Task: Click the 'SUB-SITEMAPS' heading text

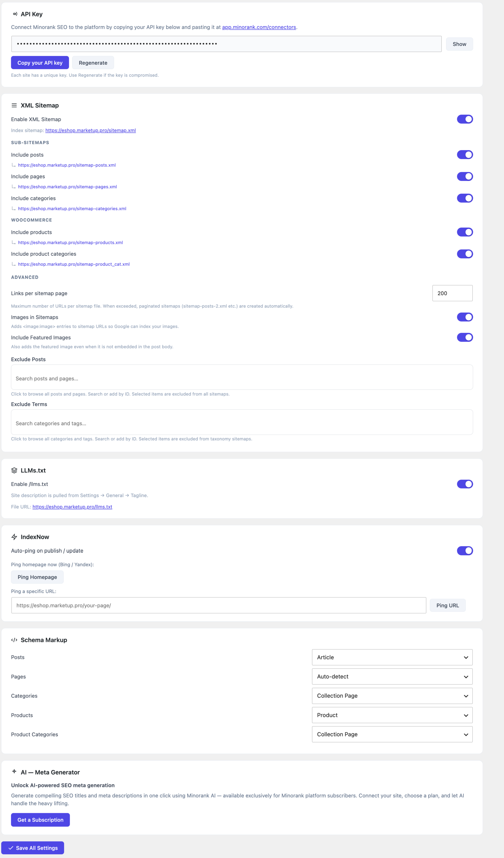Action: (30, 143)
